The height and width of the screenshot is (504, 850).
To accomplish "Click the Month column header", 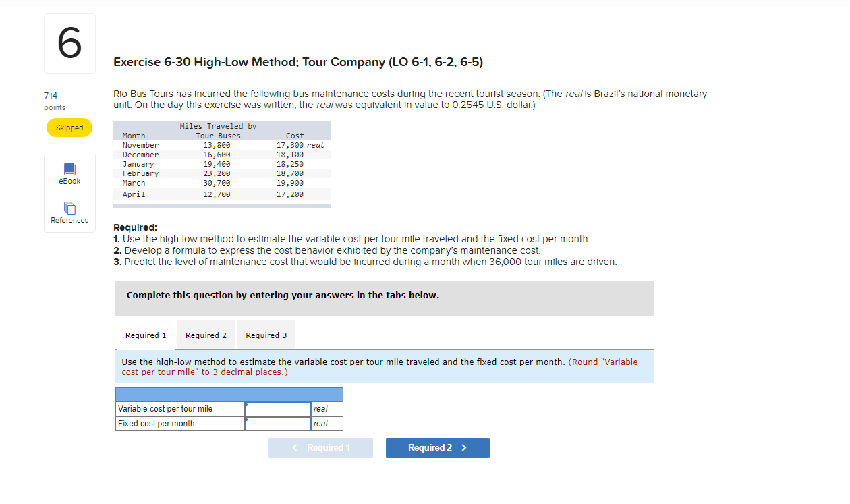I will (134, 136).
